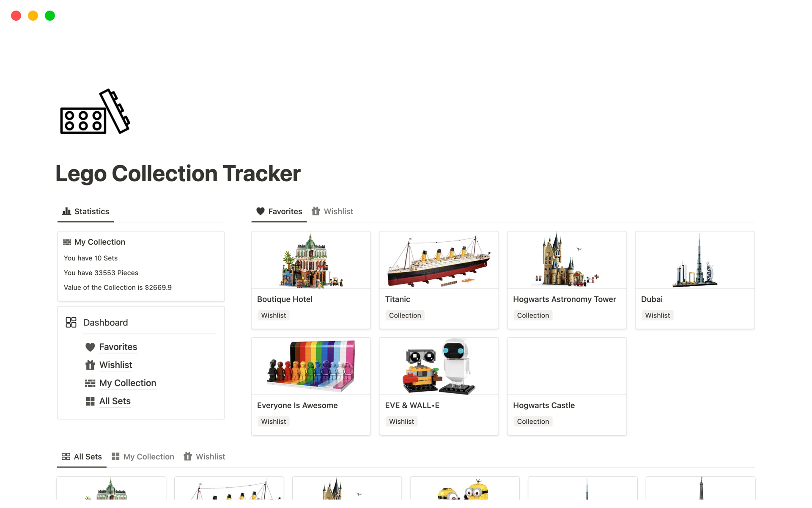Click the Wishlist tag on Boutique Hotel

273,315
